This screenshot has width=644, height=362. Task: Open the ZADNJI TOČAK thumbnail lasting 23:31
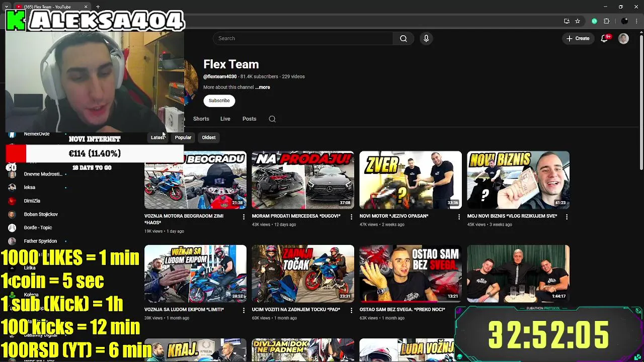(x=303, y=274)
